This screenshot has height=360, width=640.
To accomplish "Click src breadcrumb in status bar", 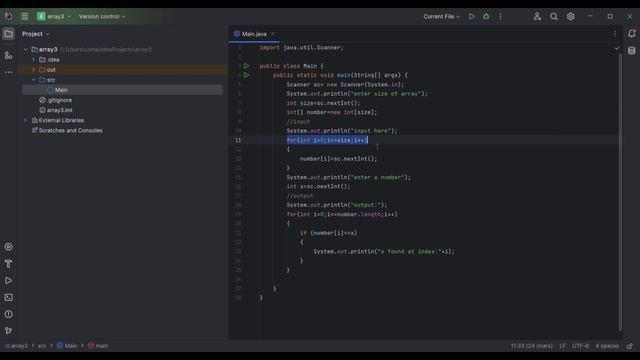I will pos(42,346).
